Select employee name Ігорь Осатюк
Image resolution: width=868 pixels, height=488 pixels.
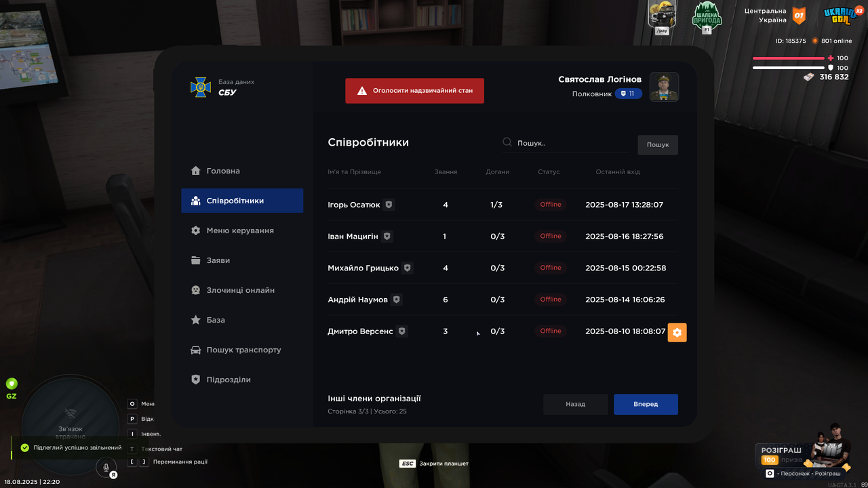click(354, 205)
